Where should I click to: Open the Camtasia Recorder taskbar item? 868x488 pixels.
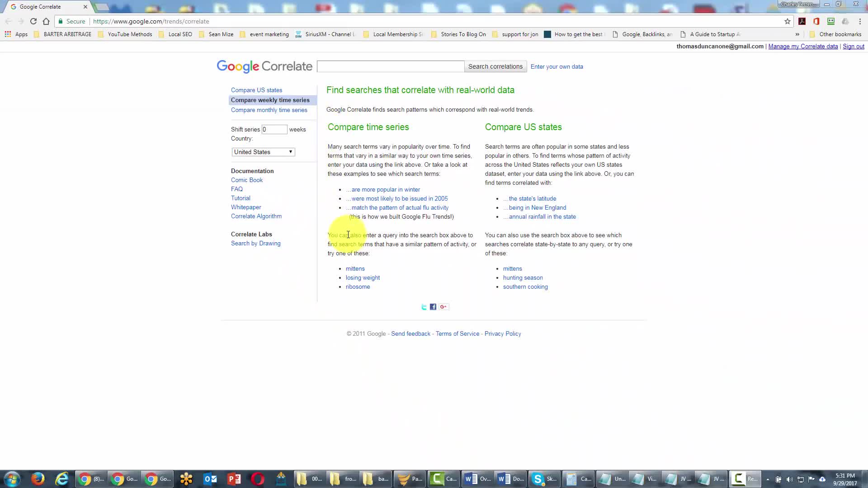click(x=745, y=479)
